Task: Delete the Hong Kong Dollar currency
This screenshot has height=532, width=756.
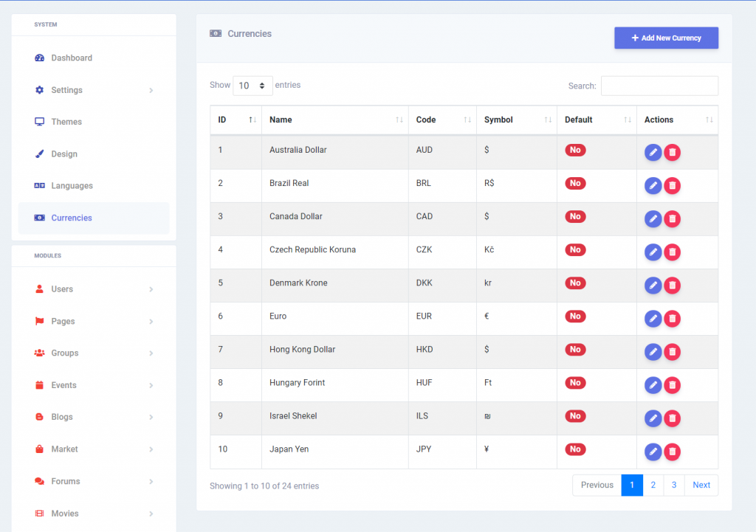Action: point(672,352)
